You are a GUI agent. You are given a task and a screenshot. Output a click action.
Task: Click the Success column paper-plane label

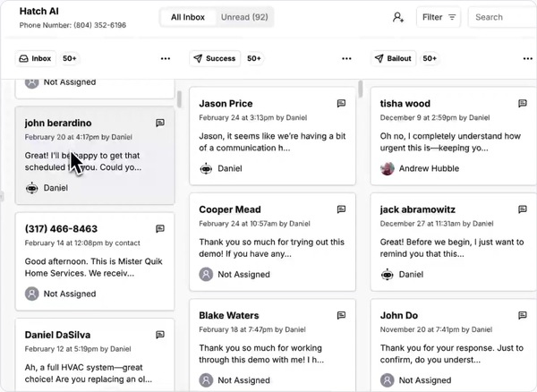(215, 59)
